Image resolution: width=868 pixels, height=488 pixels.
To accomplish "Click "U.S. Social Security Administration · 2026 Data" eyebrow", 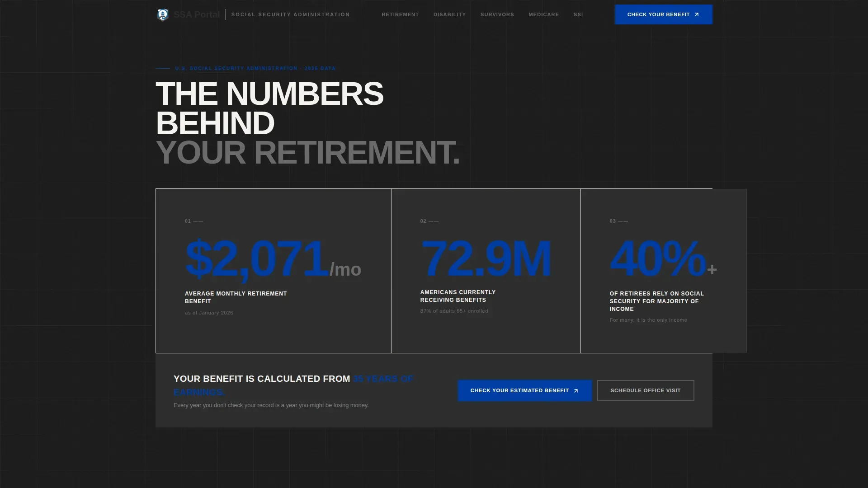I will [x=255, y=69].
